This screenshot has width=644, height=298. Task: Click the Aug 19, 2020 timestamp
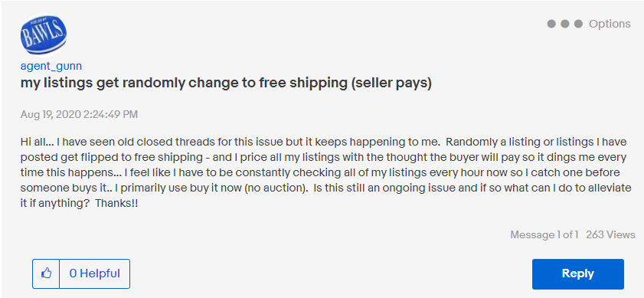click(79, 114)
